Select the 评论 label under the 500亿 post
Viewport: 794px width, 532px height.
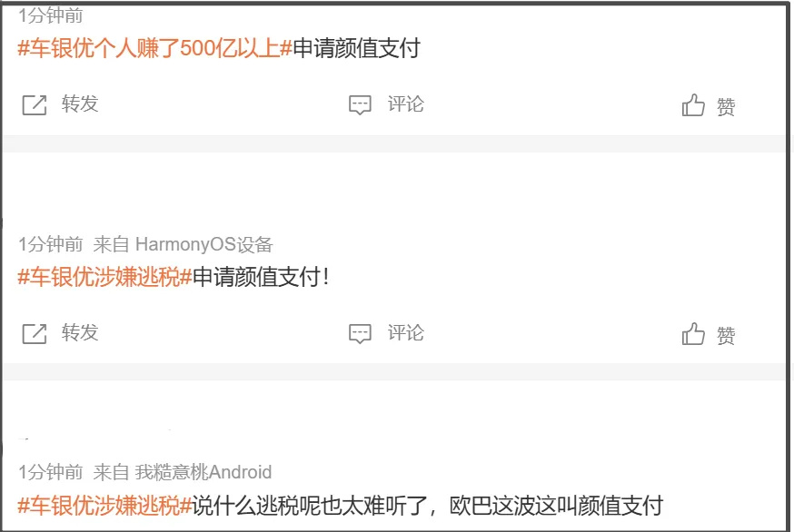point(405,103)
